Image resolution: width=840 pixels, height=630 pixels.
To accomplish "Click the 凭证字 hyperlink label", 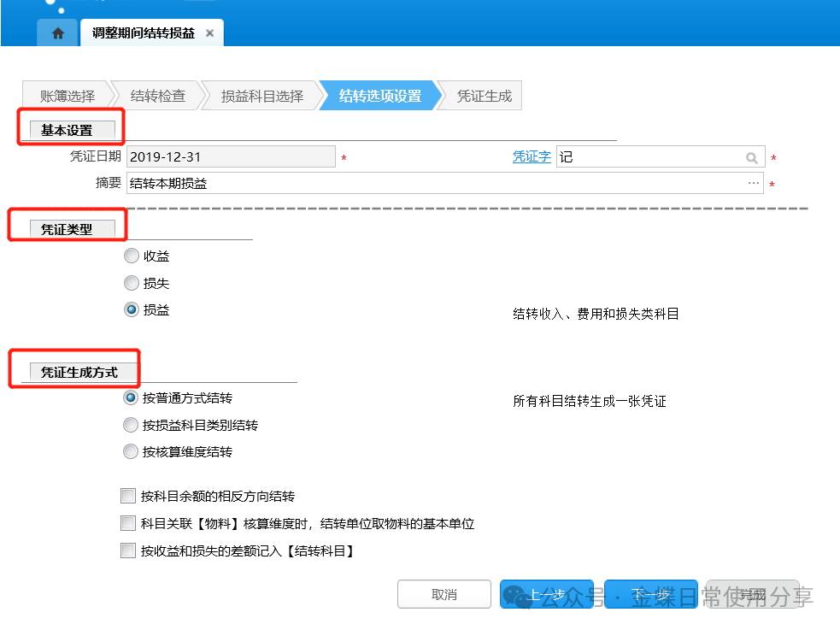I will 531,157.
